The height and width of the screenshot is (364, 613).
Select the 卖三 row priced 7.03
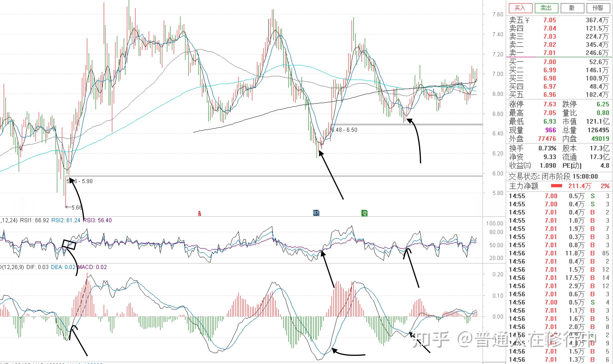click(559, 36)
